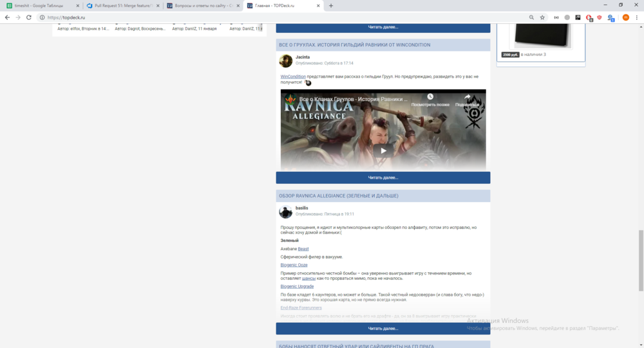This screenshot has width=644, height=348.
Task: Open basilis's avatar image
Action: coord(285,212)
